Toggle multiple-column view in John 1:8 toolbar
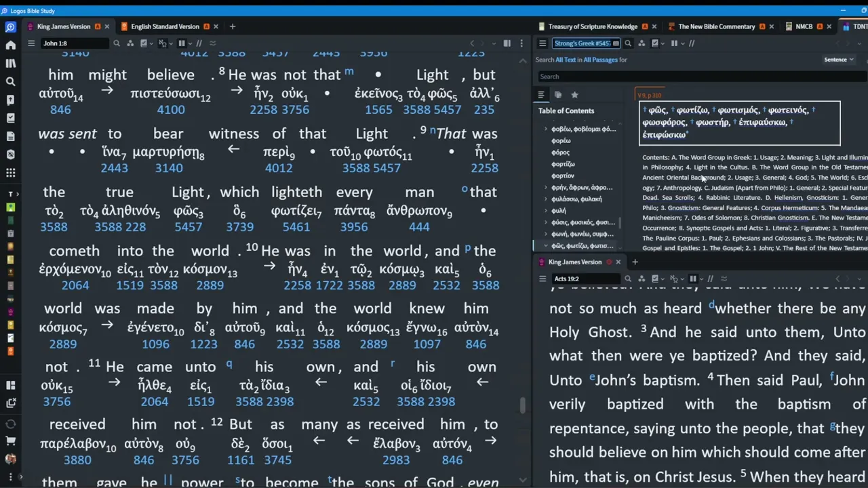 (182, 43)
